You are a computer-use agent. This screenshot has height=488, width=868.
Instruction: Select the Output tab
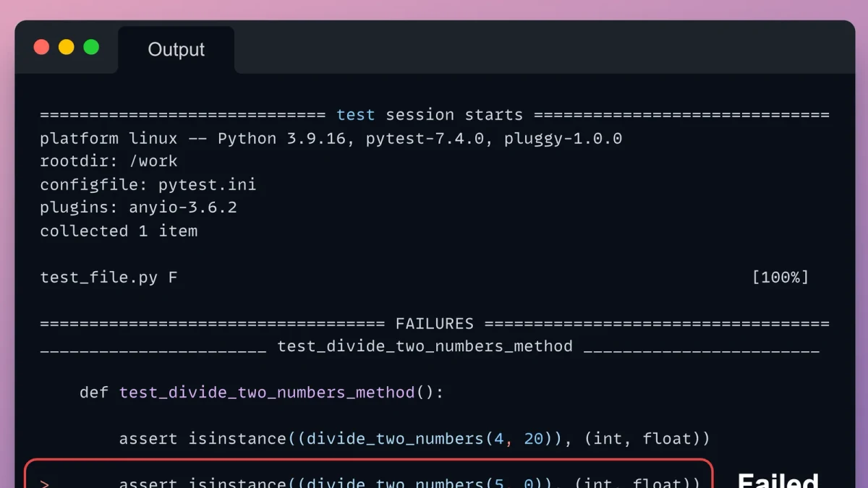point(176,49)
